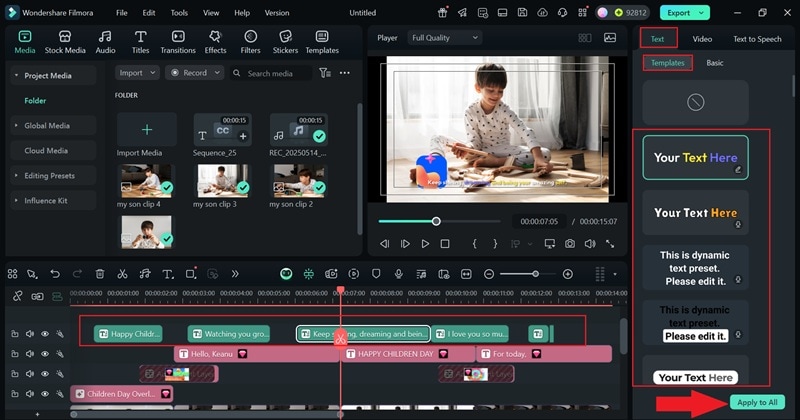The height and width of the screenshot is (420, 800).
Task: Switch to the Basic text sub-tab
Action: pyautogui.click(x=715, y=63)
